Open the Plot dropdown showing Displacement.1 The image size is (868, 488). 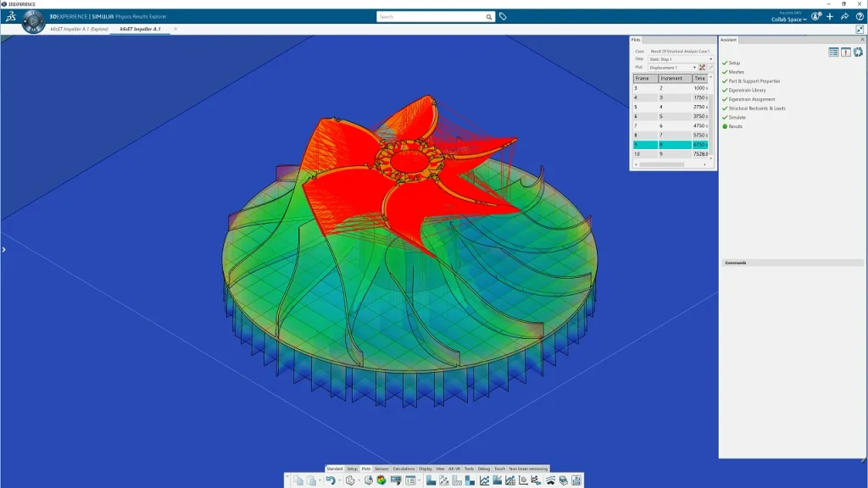click(673, 68)
